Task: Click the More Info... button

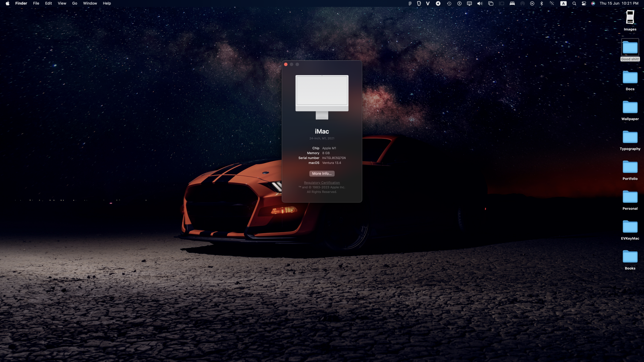Action: click(322, 173)
